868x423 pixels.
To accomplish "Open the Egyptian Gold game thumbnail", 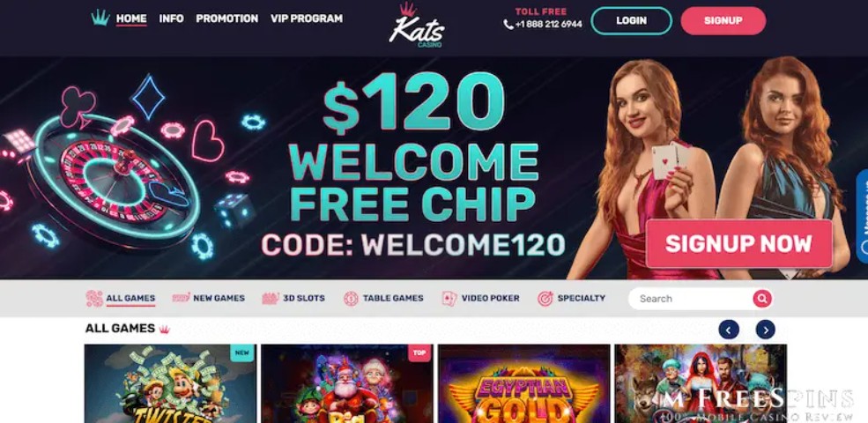I will [524, 383].
